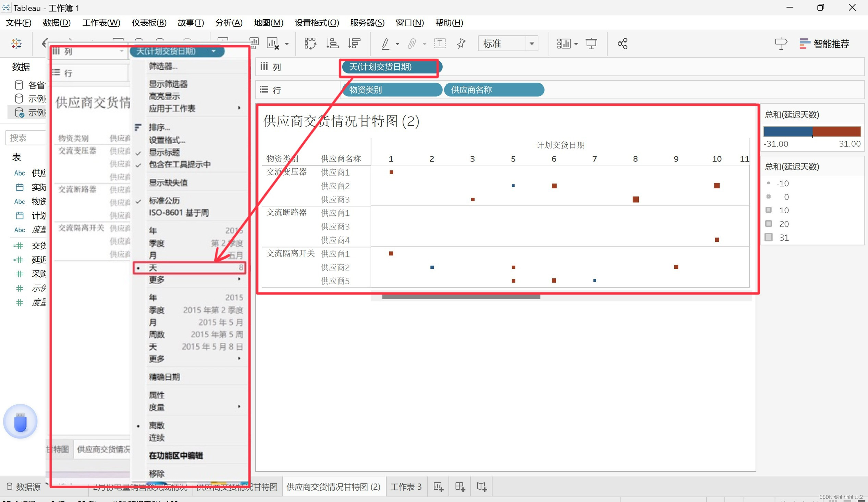Open presentation mode

(591, 44)
